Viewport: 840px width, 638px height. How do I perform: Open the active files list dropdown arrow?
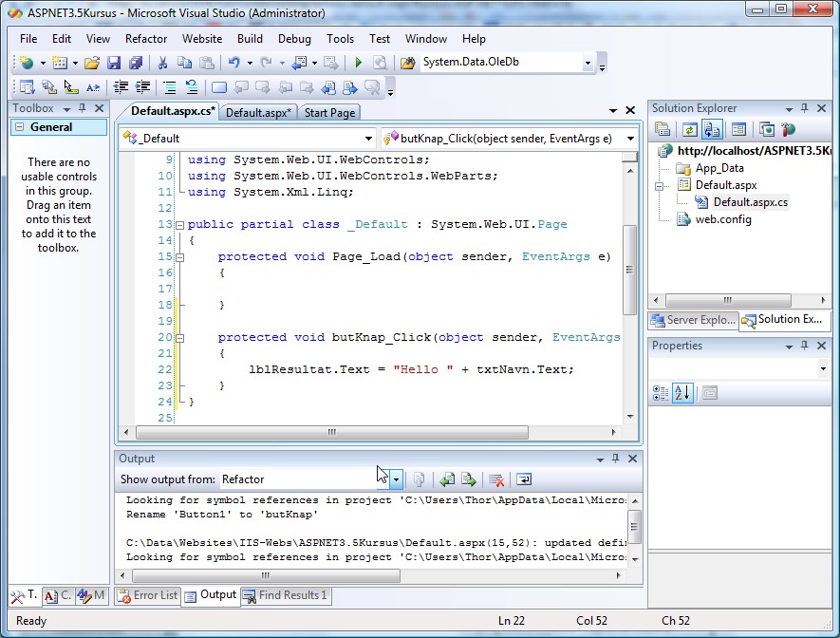coord(613,110)
